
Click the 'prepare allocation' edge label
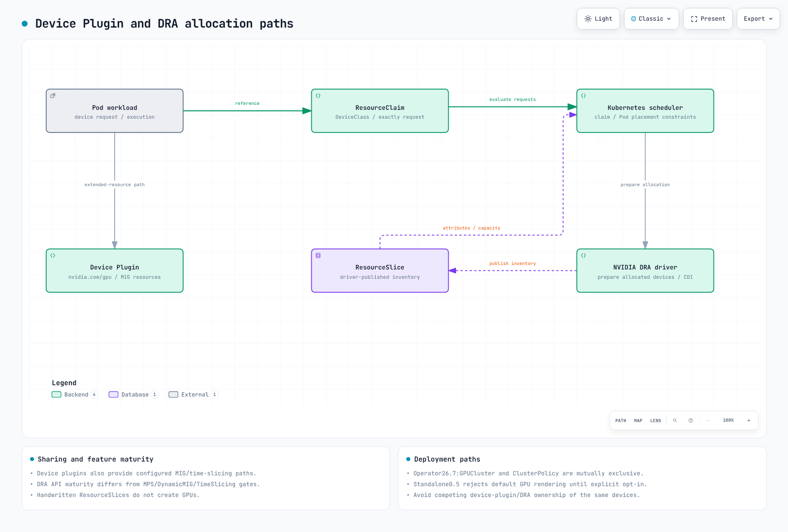click(645, 185)
